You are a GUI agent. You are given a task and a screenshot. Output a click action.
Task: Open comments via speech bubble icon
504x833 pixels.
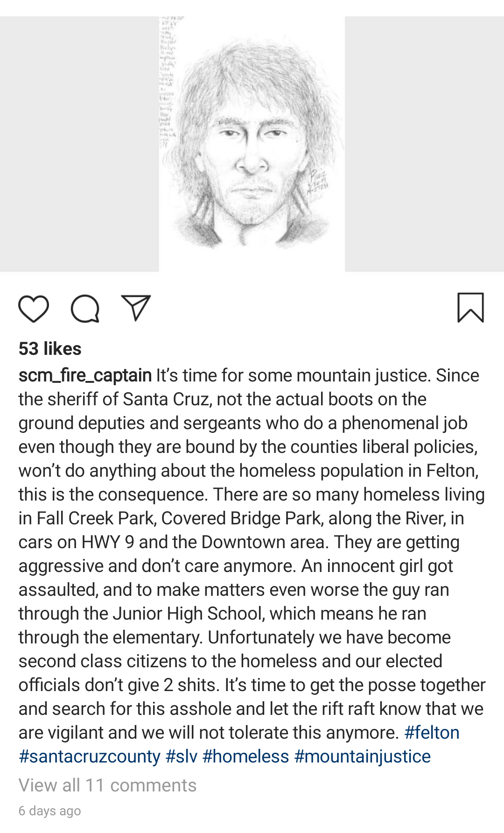click(x=85, y=309)
